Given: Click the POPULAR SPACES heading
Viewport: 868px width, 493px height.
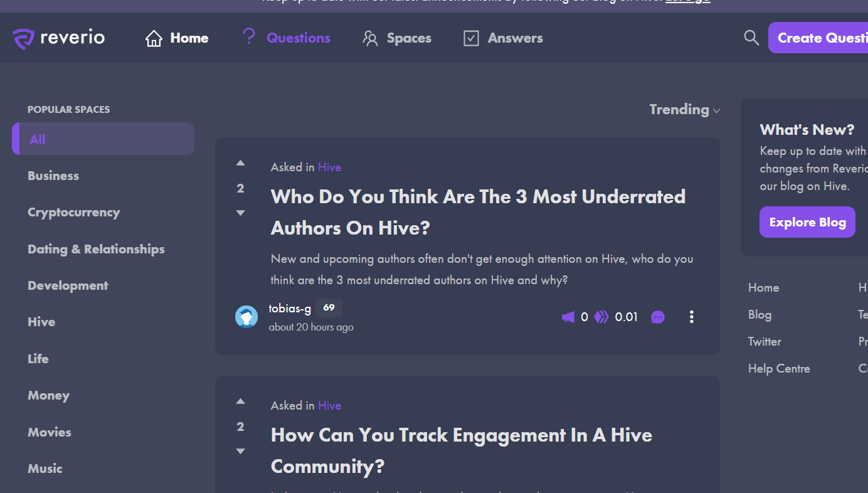Looking at the screenshot, I should pyautogui.click(x=69, y=109).
